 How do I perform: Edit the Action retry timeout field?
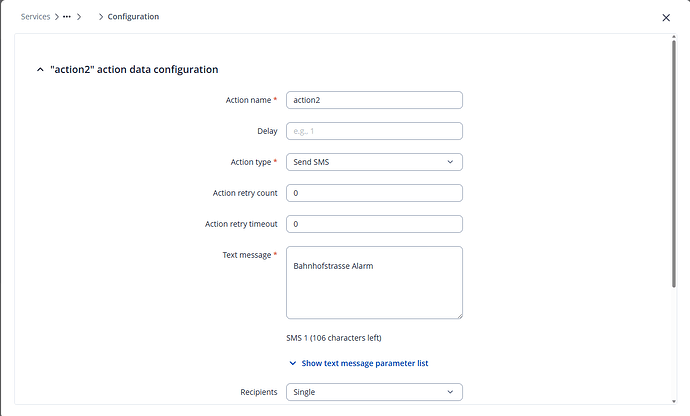click(374, 224)
